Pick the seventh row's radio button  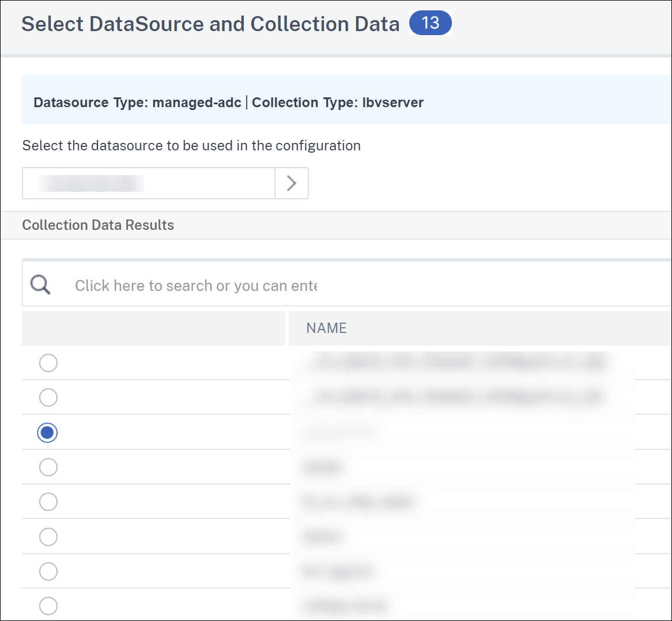point(48,571)
